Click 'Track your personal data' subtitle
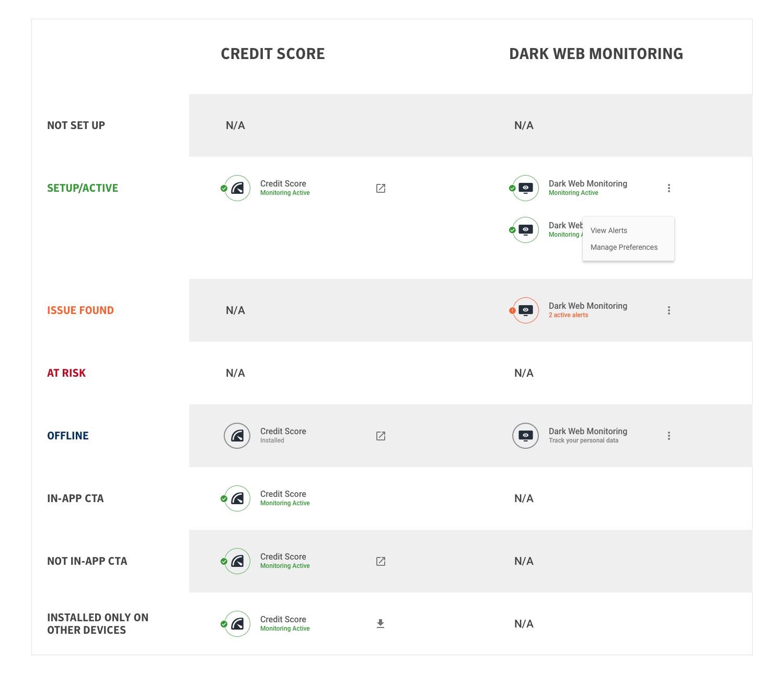Image resolution: width=784 pixels, height=674 pixels. (583, 440)
